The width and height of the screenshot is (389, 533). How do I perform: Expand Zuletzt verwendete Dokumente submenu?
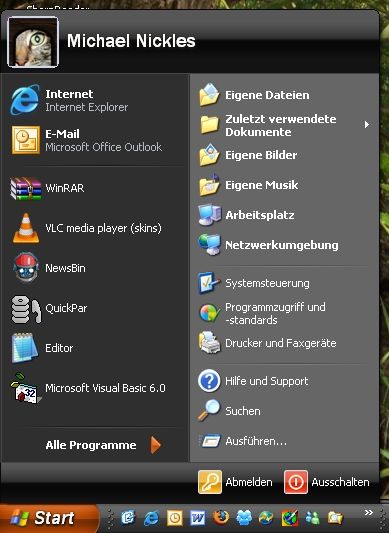(284, 125)
